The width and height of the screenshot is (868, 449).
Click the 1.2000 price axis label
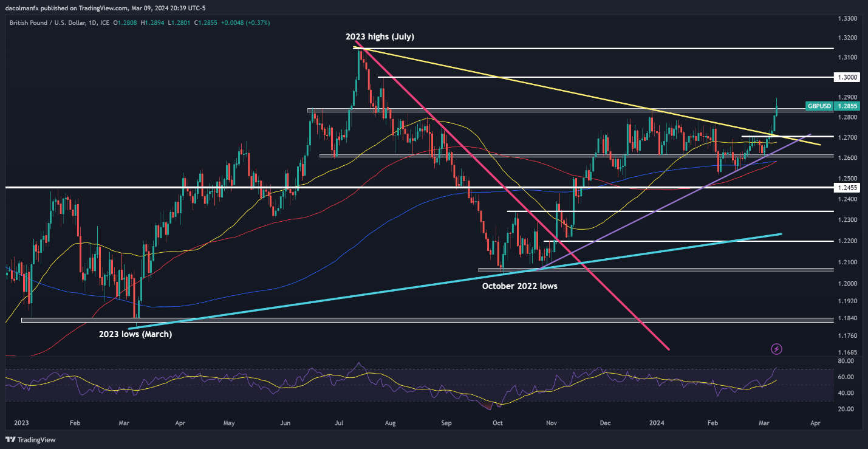pyautogui.click(x=847, y=284)
